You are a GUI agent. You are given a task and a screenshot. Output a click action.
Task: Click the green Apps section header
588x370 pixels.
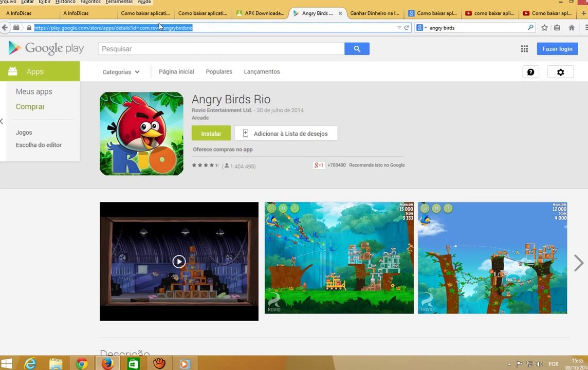pos(40,71)
